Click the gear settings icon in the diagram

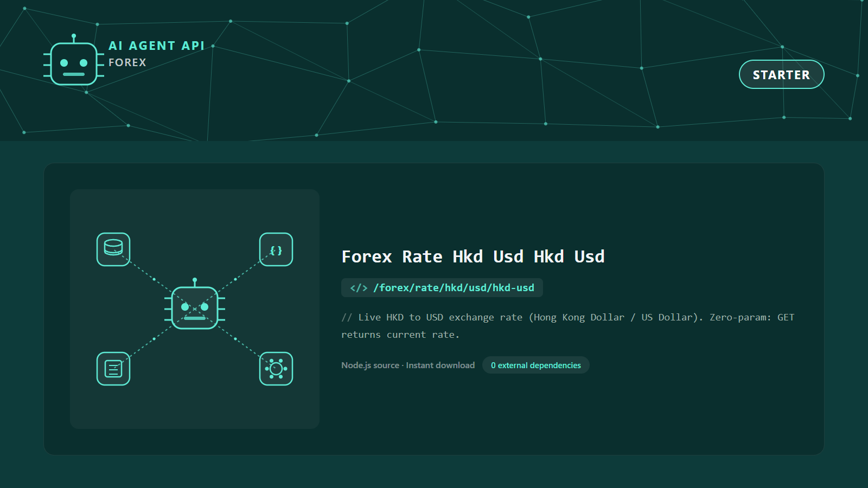point(276,369)
